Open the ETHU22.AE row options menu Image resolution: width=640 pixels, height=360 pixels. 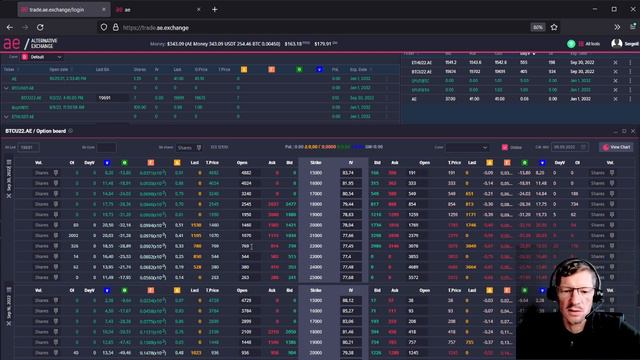click(630, 62)
